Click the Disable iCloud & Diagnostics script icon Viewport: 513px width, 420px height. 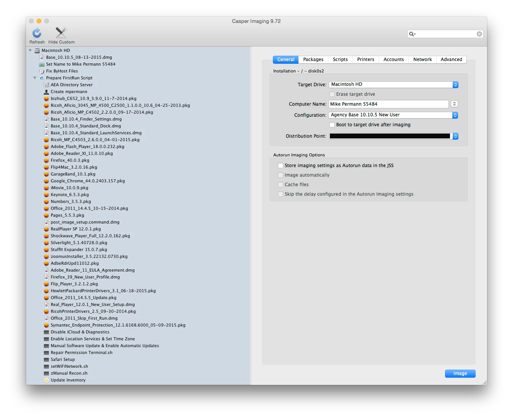pyautogui.click(x=46, y=332)
